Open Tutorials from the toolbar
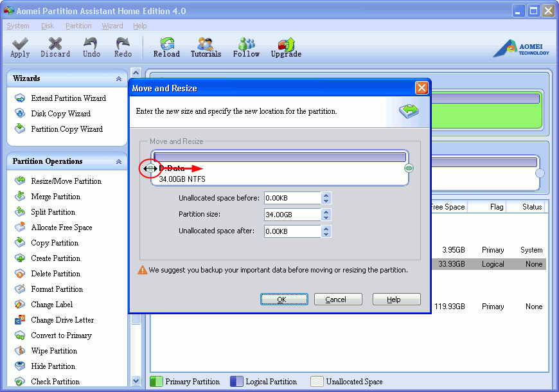 [x=206, y=48]
